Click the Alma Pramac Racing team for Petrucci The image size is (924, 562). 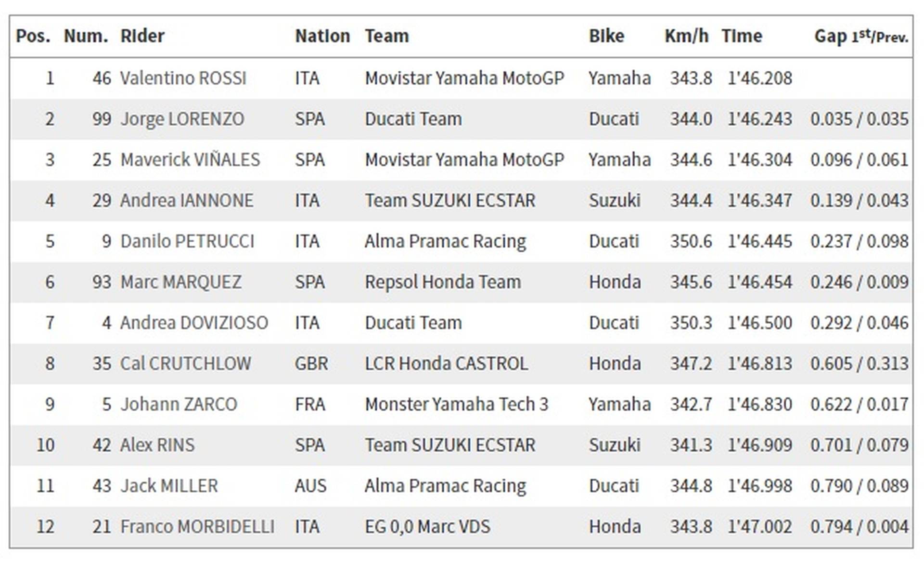point(446,241)
